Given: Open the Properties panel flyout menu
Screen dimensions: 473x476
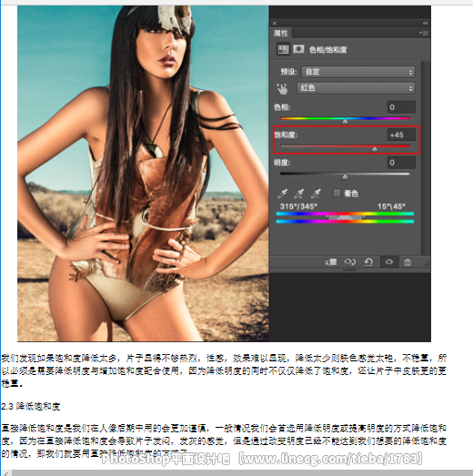Looking at the screenshot, I should 424,33.
